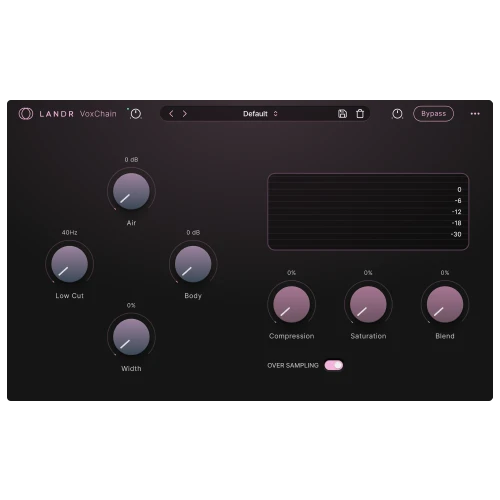Click the LANDR circular logo icon
Viewport: 500px width, 500px height.
pyautogui.click(x=26, y=114)
